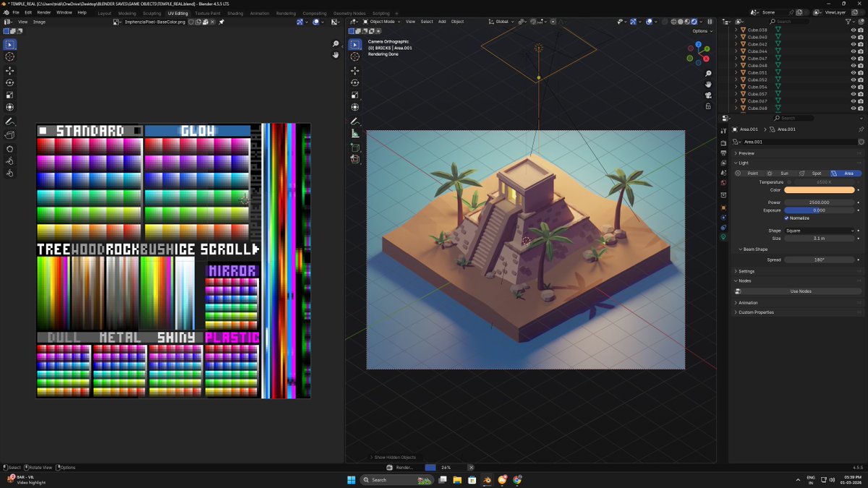The width and height of the screenshot is (868, 488).
Task: Expand the Cube.040 outliner row
Action: click(736, 38)
